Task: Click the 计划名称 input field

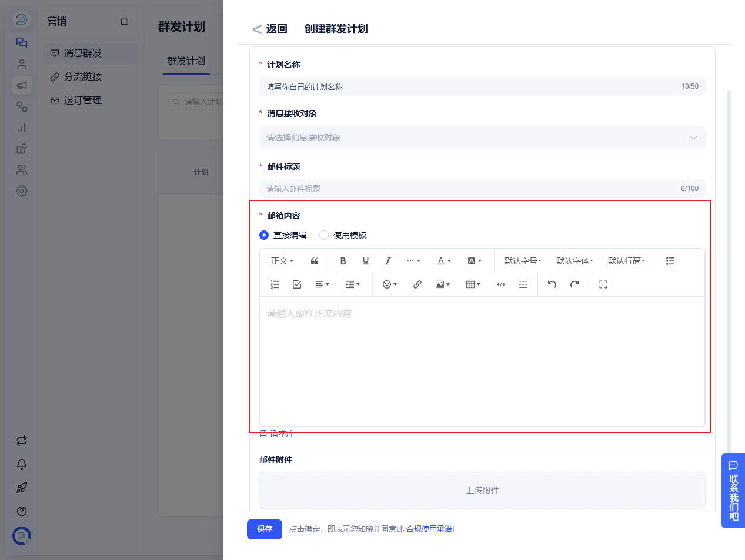Action: 482,86
